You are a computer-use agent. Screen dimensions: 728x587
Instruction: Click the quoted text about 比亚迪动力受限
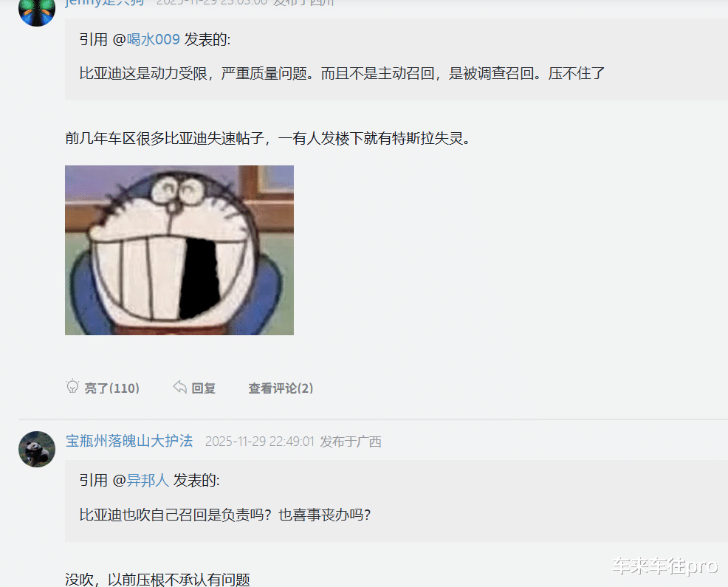click(342, 73)
